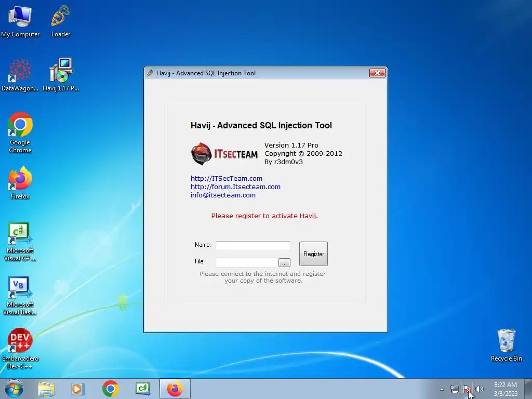Open the http://forum.Itsecteam.com link
The height and width of the screenshot is (399, 532).
(235, 187)
